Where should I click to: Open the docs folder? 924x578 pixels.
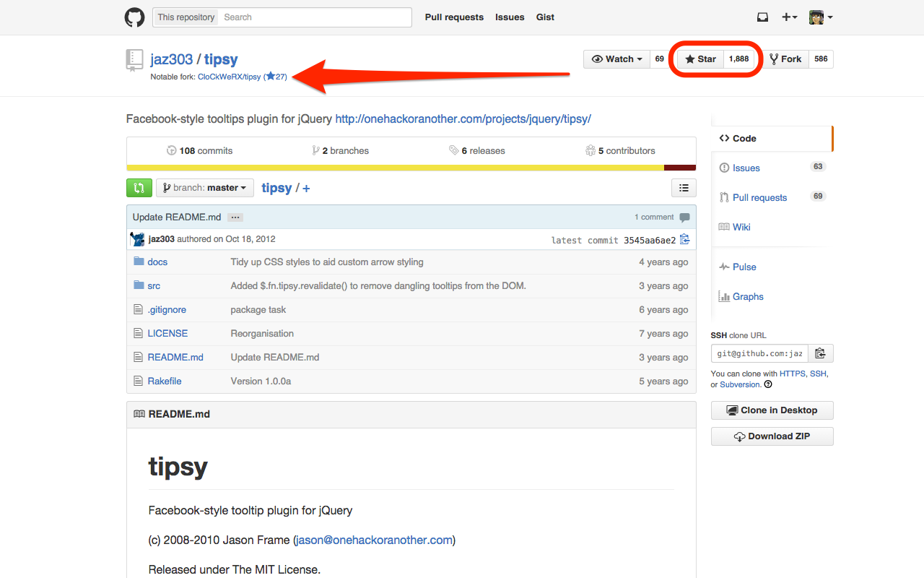point(157,262)
